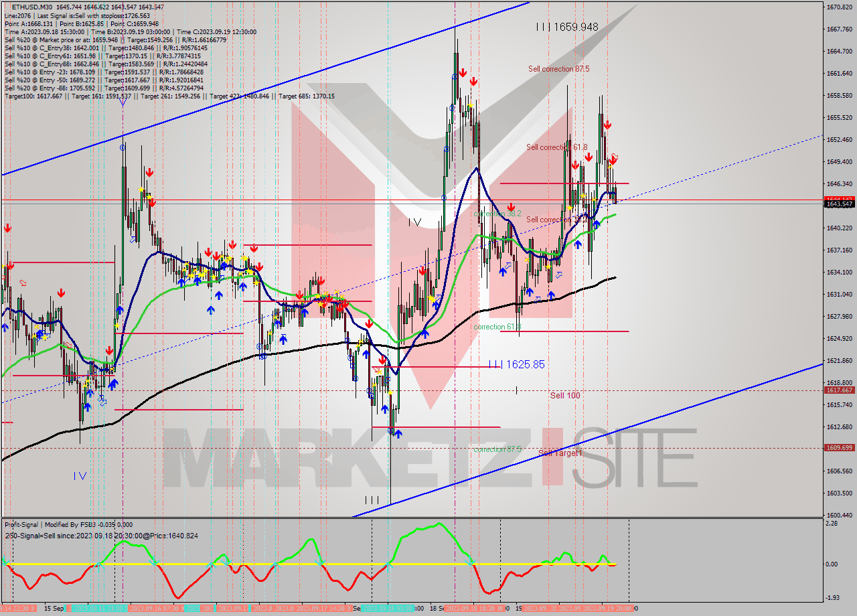Click the 1670.80 price scale value
857x616 pixels.
click(x=839, y=7)
